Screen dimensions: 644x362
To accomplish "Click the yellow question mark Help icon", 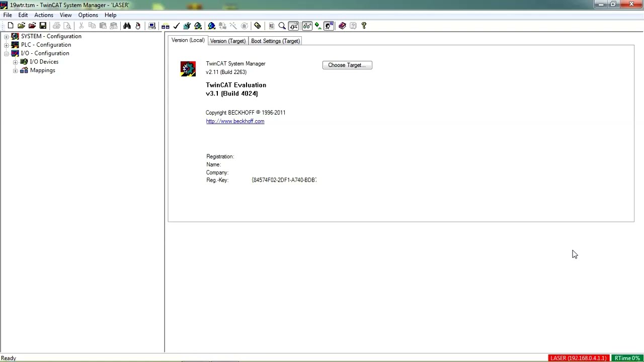I will pos(364,26).
